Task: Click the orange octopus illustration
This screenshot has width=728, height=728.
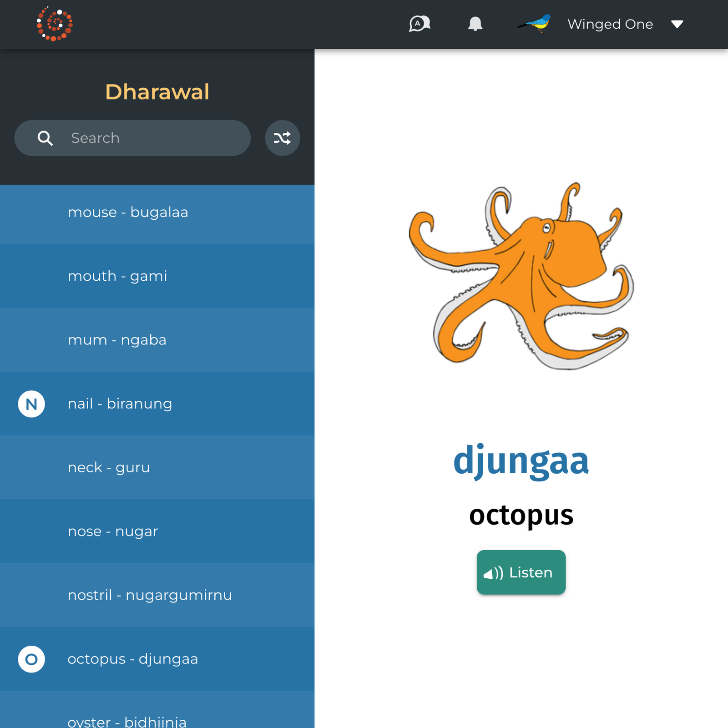Action: coord(521,276)
